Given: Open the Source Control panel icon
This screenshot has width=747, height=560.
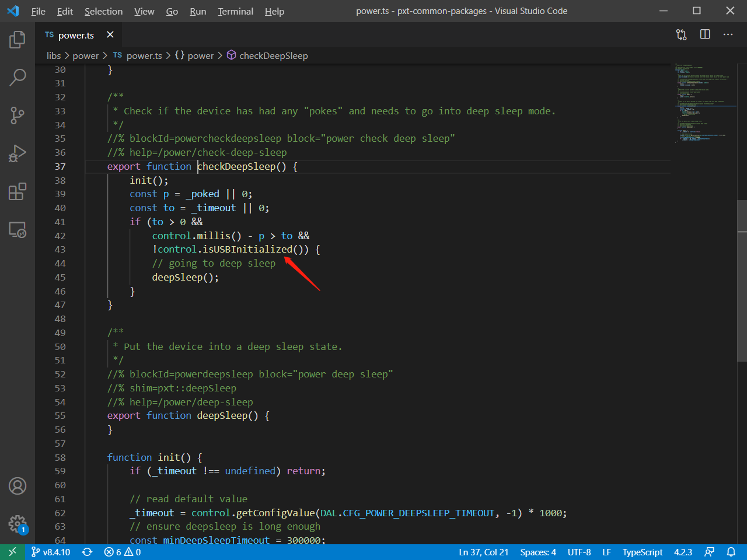Looking at the screenshot, I should (x=17, y=115).
